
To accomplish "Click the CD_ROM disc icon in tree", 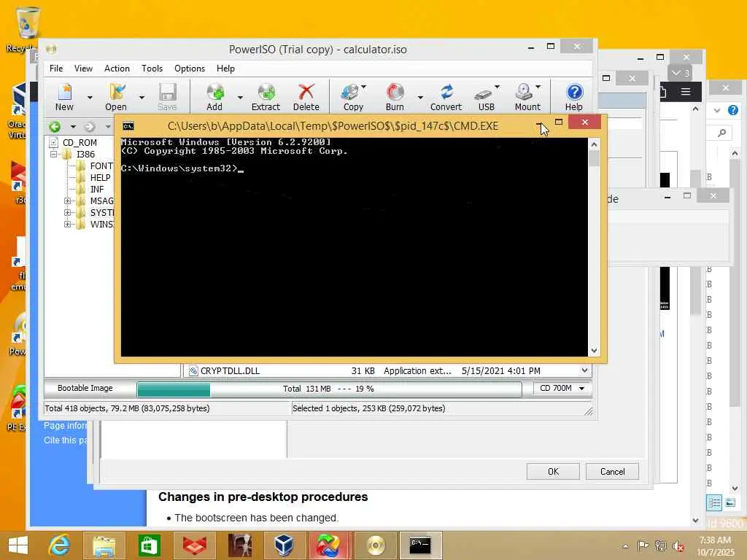I will (x=54, y=142).
